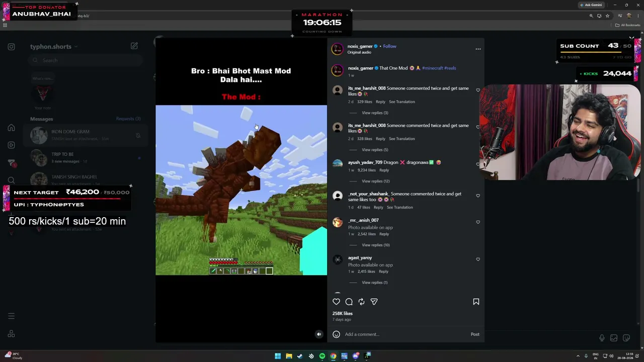Open noxis_gamer profile picture in the post header
The image size is (644, 362).
tap(337, 49)
